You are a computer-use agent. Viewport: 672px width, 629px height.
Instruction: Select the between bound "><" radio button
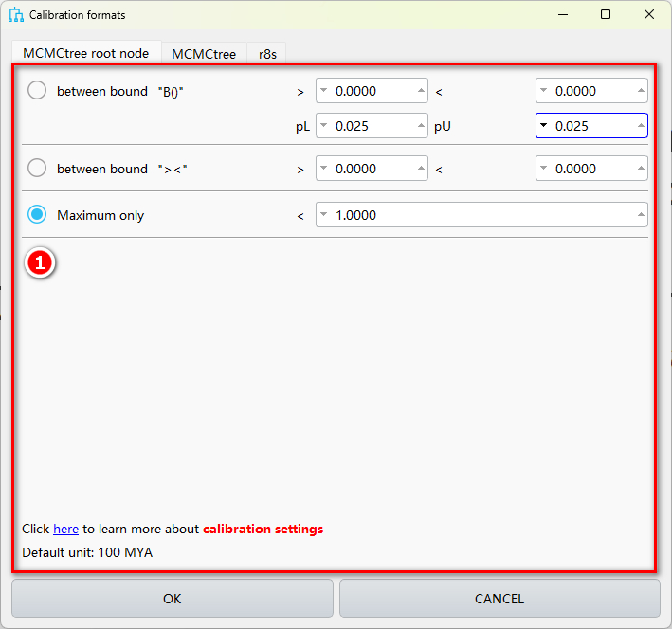tap(37, 169)
